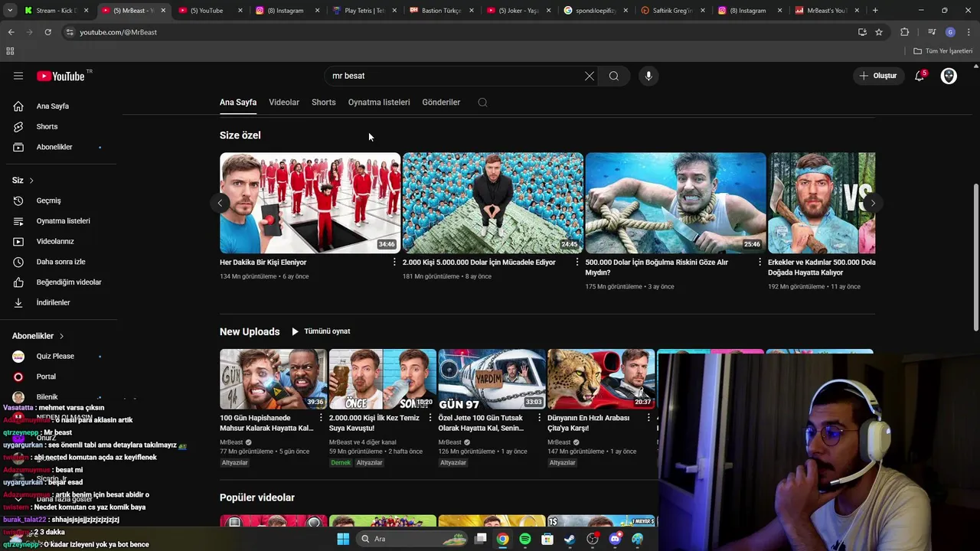Open options for 'Her Dakika Bir Kişi Eleniyor'
980x551 pixels.
(x=394, y=262)
